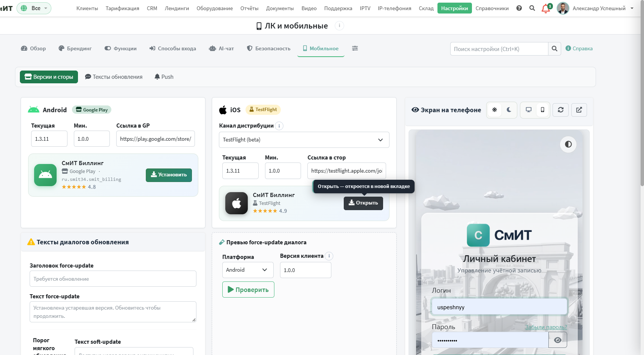Toggle contrast button in phone preview
The image size is (644, 355).
(568, 144)
